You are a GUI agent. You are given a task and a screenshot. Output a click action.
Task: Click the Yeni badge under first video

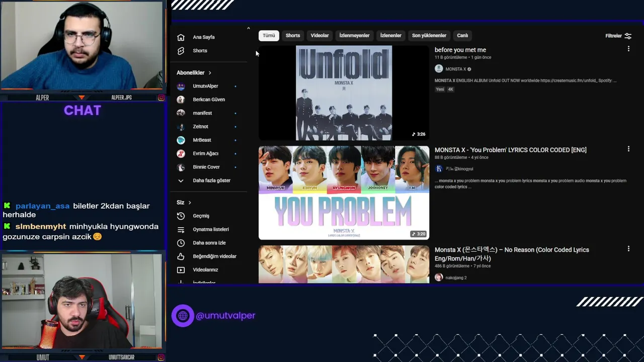[x=440, y=89]
